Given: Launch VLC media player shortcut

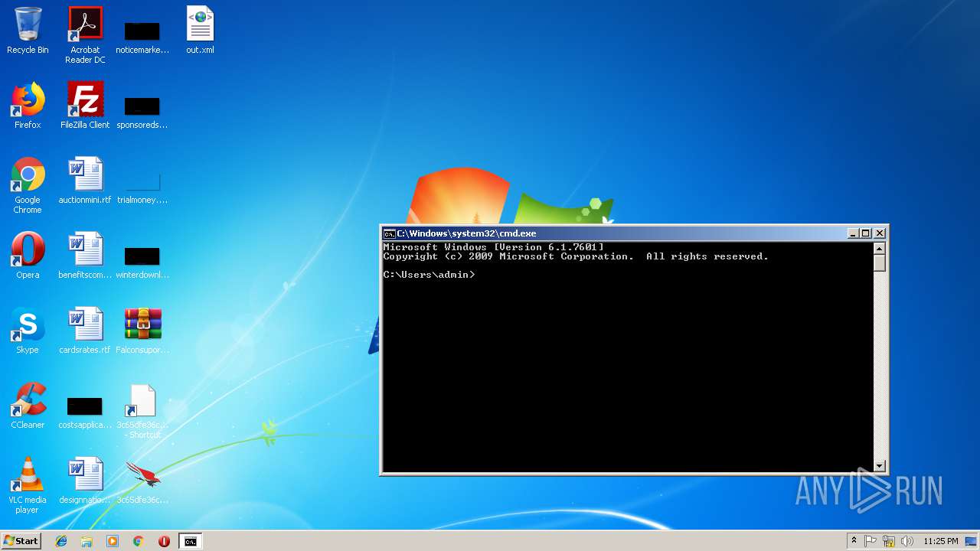Looking at the screenshot, I should pos(28,486).
